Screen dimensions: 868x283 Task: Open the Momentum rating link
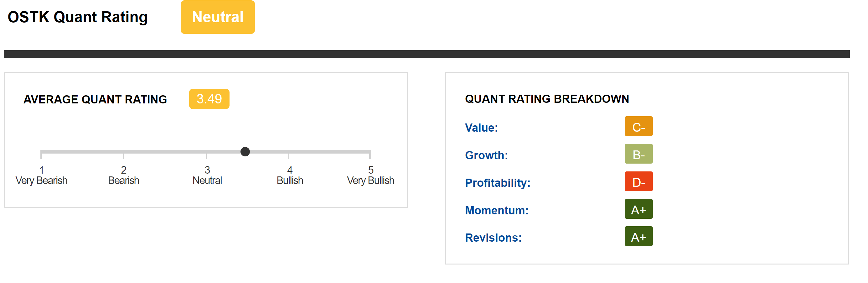(x=497, y=211)
